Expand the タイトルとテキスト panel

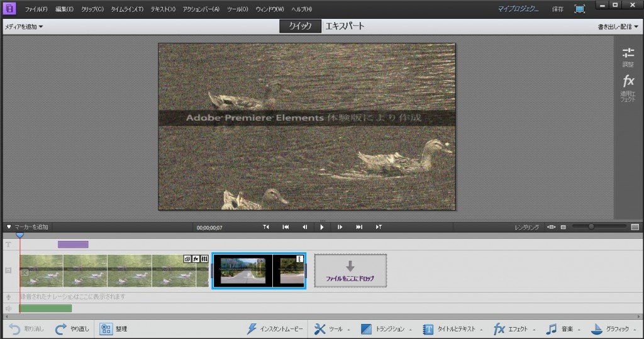(x=453, y=329)
